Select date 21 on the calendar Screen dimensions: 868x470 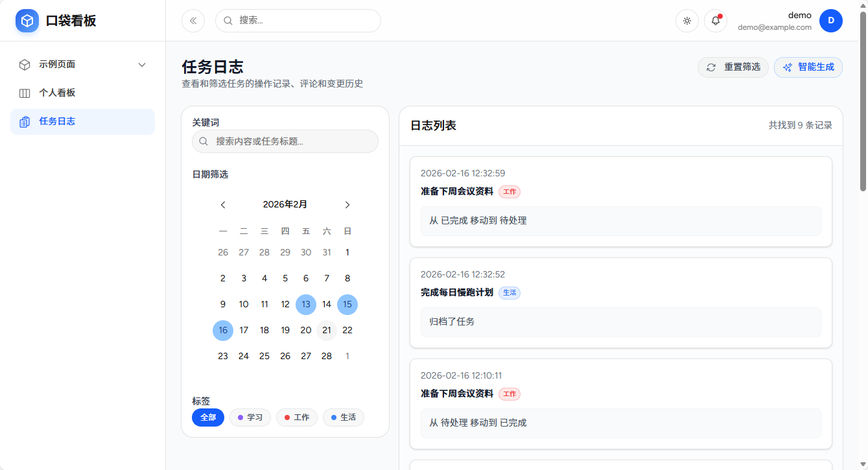[x=326, y=330]
